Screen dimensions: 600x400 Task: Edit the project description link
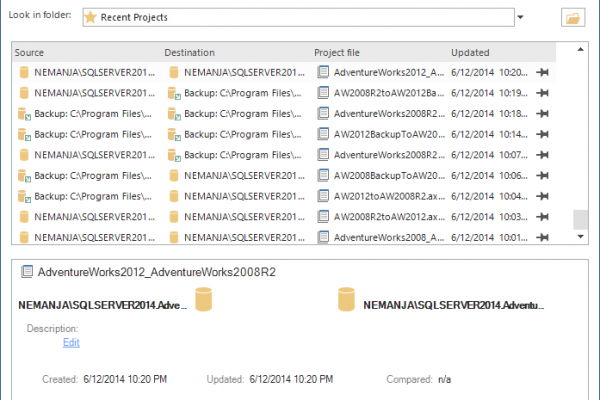(x=71, y=343)
